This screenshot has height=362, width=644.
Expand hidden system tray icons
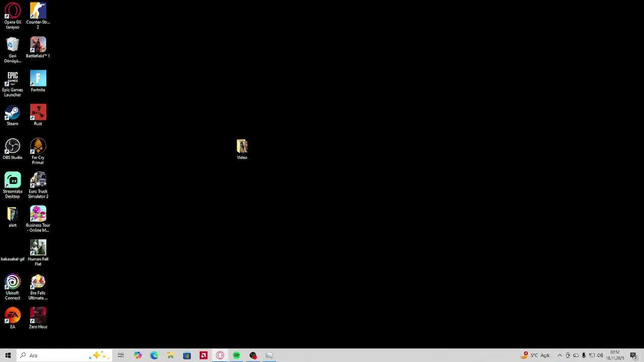pyautogui.click(x=559, y=355)
